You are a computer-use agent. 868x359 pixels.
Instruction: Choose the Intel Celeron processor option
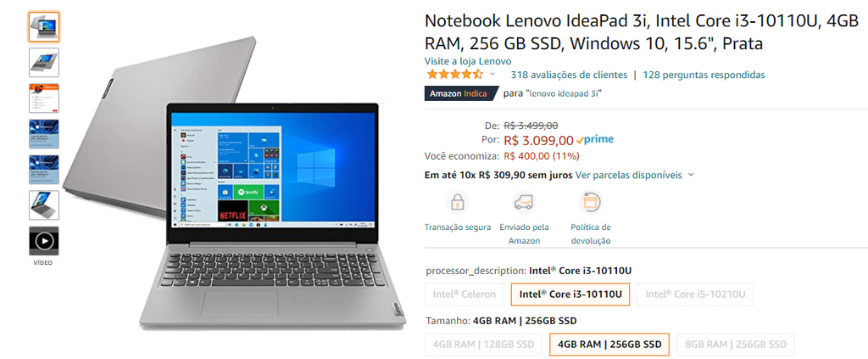coord(464,294)
